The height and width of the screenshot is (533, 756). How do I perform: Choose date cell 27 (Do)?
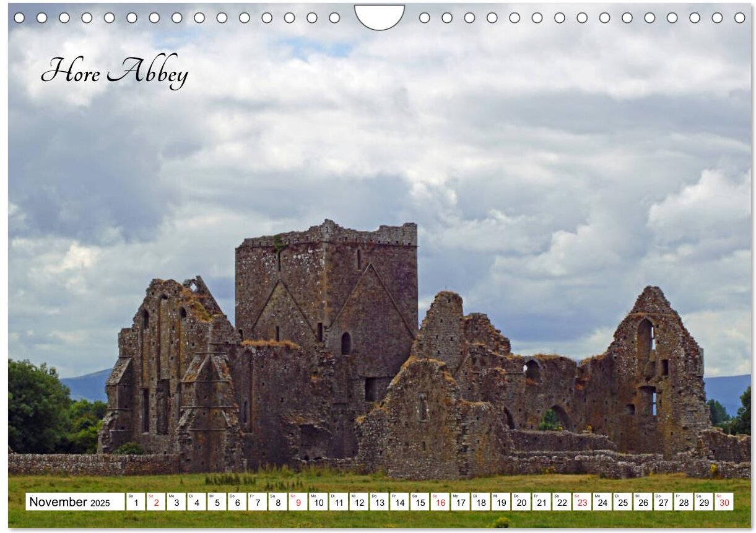tap(663, 501)
